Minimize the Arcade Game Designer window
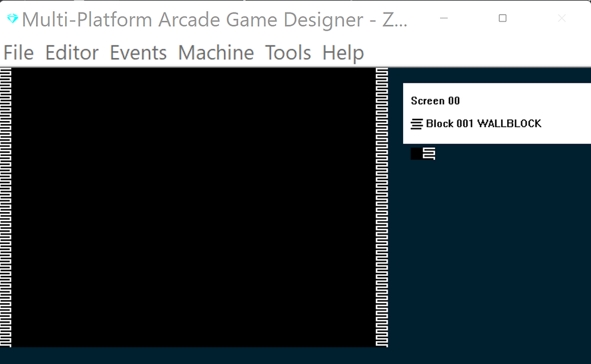Image resolution: width=591 pixels, height=364 pixels. click(x=444, y=18)
